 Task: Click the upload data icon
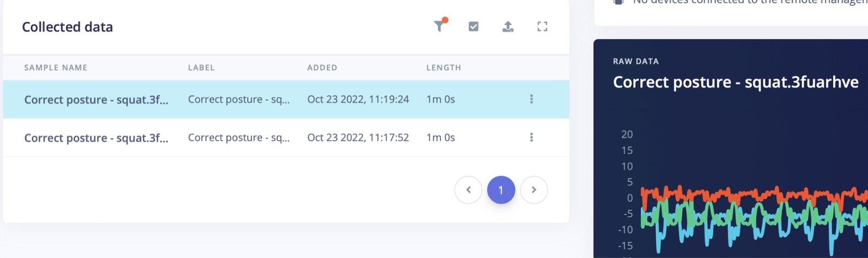tap(508, 26)
